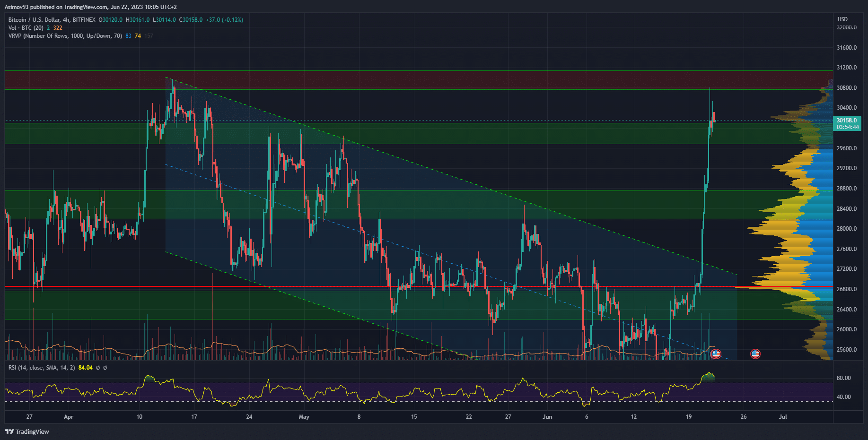The image size is (868, 440).
Task: Click the date axis label 22
Action: tap(469, 417)
